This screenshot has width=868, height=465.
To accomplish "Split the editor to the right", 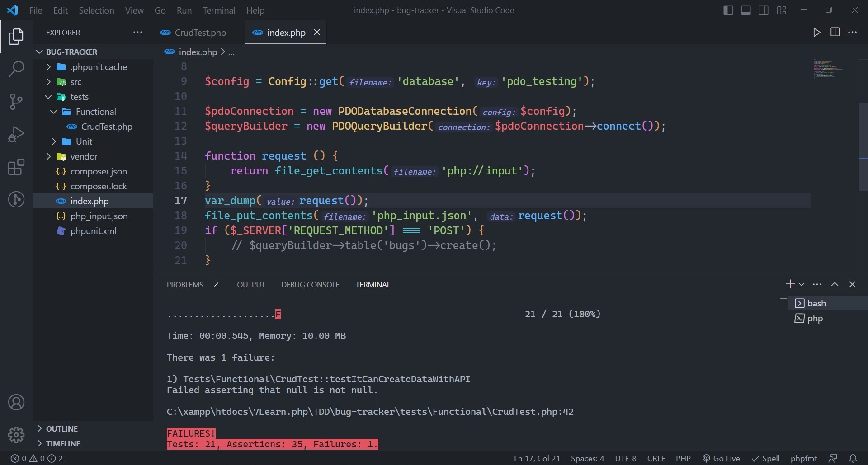I will click(x=835, y=32).
